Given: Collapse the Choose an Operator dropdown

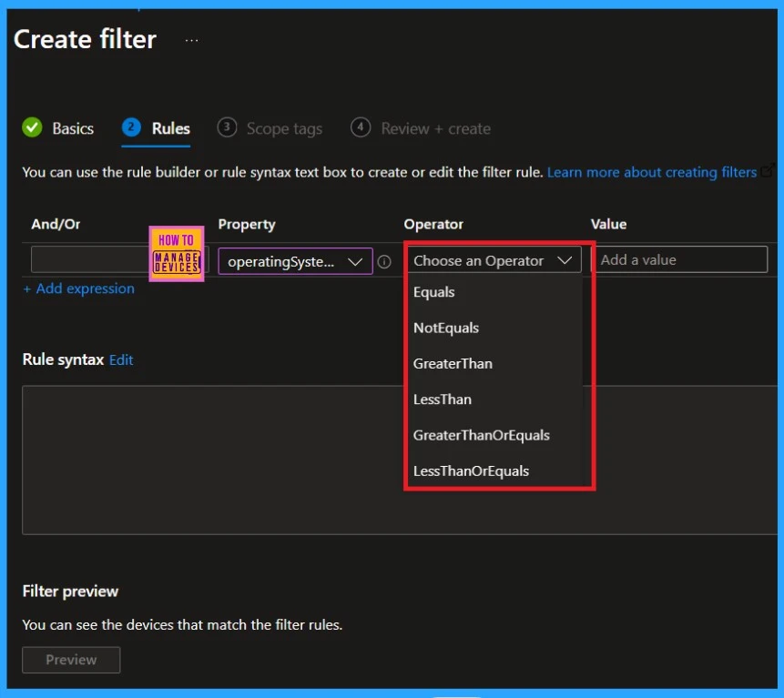Looking at the screenshot, I should 494,259.
